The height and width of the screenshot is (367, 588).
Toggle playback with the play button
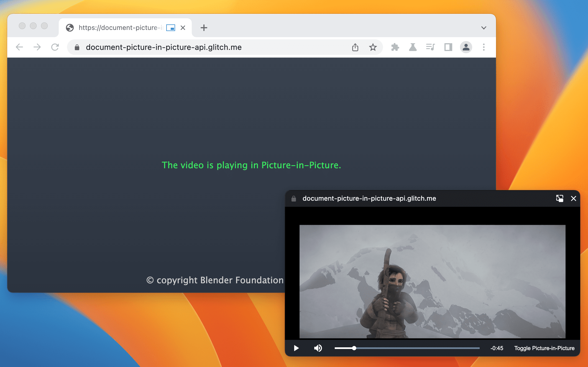tap(296, 348)
